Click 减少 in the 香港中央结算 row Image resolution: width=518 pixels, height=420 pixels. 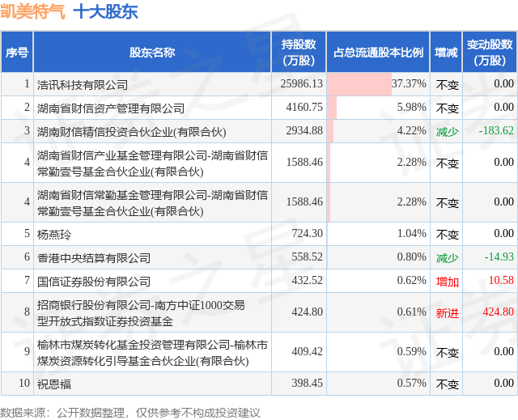pos(448,258)
